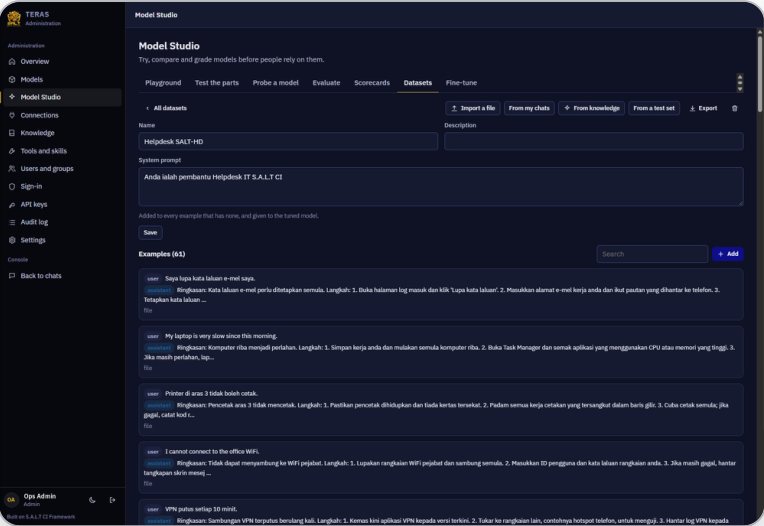Image resolution: width=764 pixels, height=526 pixels.
Task: Open example 'My laptop is very slow since this morning.'
Action: (x=441, y=352)
